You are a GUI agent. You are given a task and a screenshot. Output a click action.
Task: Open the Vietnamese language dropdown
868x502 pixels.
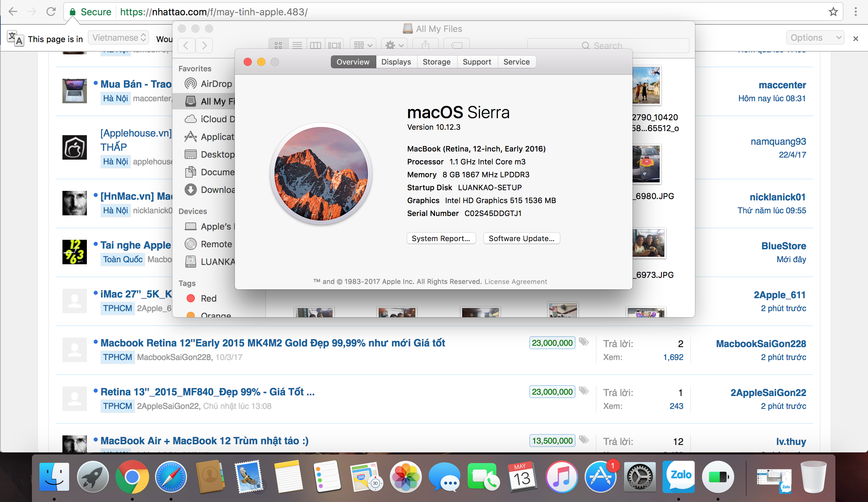(x=118, y=38)
